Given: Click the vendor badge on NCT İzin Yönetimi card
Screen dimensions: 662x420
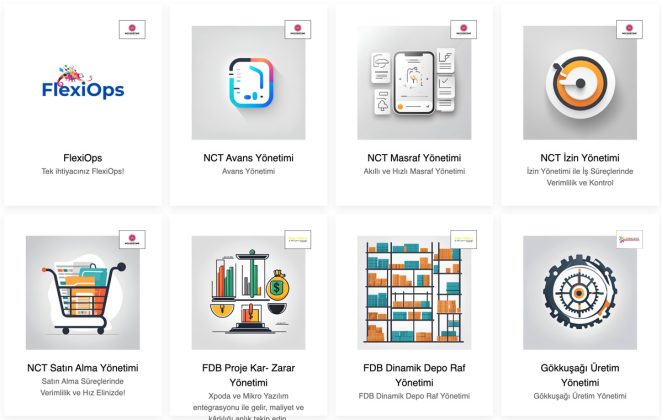Looking at the screenshot, I should (x=629, y=30).
